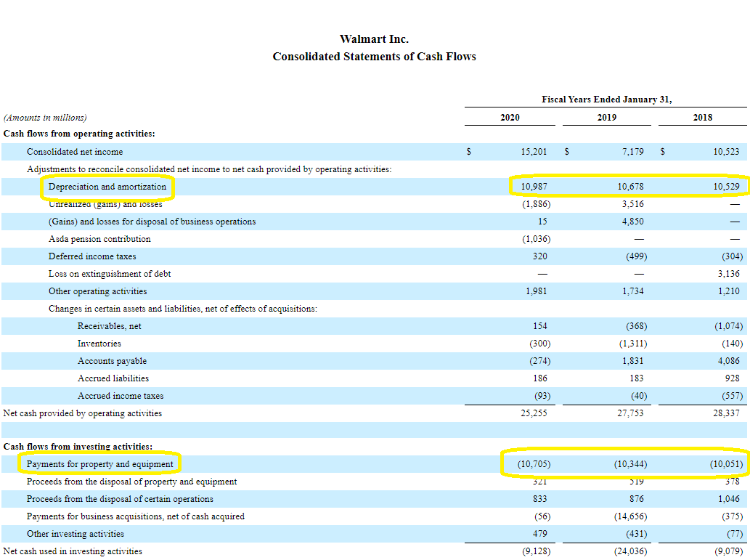Select the Consolidated net income row label

(x=75, y=152)
